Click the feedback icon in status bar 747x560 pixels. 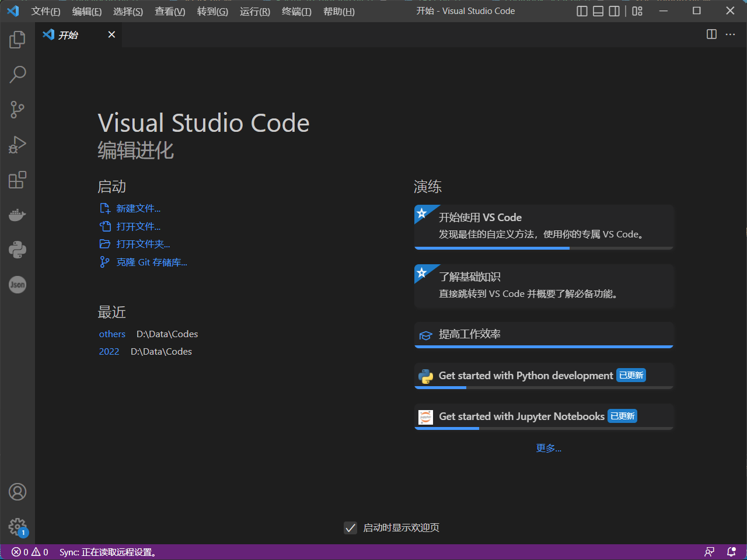point(709,552)
